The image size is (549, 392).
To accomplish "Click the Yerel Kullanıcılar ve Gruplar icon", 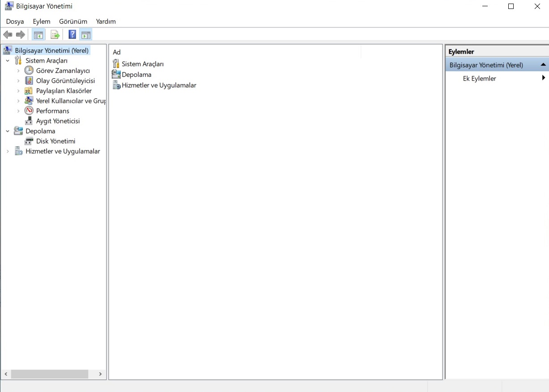I will point(29,101).
